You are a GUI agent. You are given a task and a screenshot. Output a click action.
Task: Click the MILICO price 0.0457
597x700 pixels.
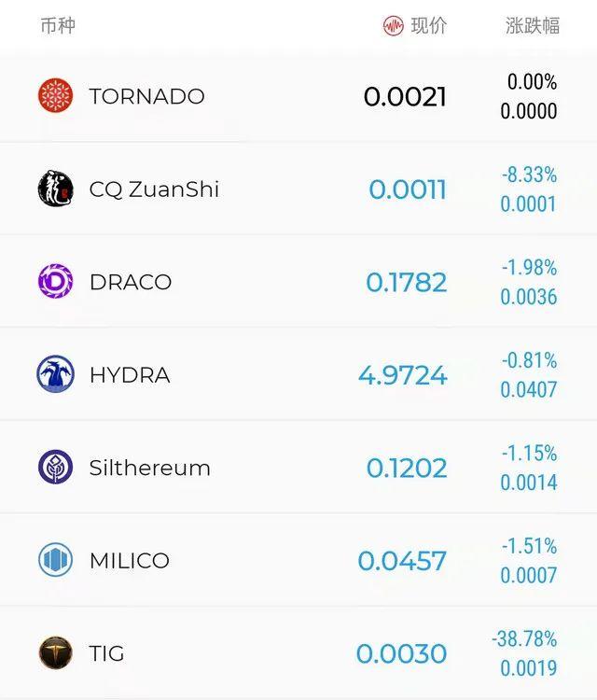coord(402,560)
